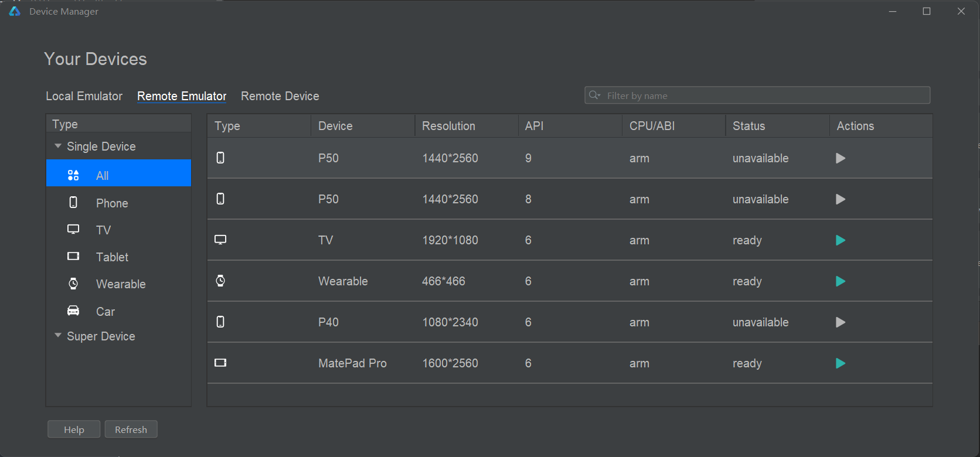Screen dimensions: 980x457
Task: Click the Tablet icon in Type sidebar
Action: (73, 256)
